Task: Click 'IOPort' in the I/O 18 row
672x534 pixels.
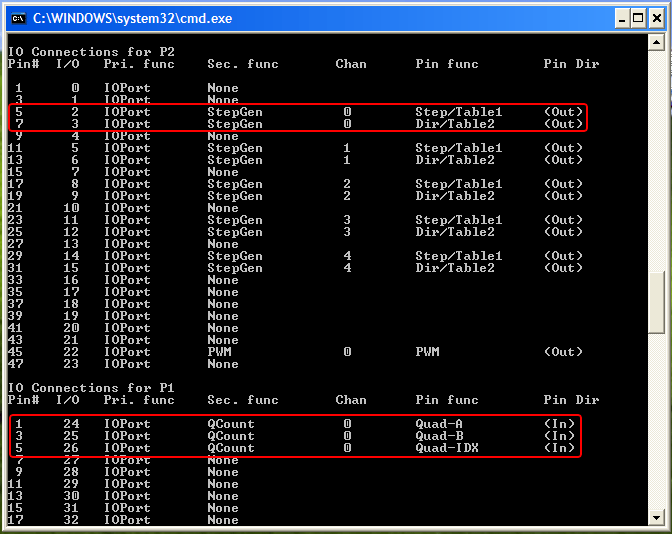Action: pos(127,304)
